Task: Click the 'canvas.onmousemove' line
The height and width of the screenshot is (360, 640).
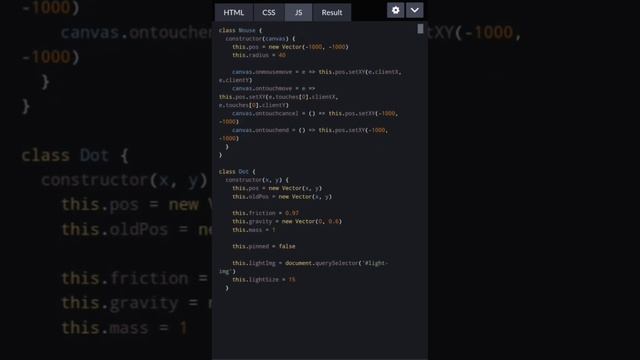Action: click(317, 72)
